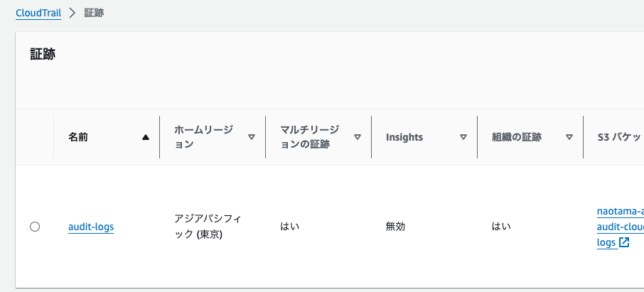Screen dimensions: 644x292
Task: Click the 組織の証跡 column header label
Action: [x=517, y=137]
